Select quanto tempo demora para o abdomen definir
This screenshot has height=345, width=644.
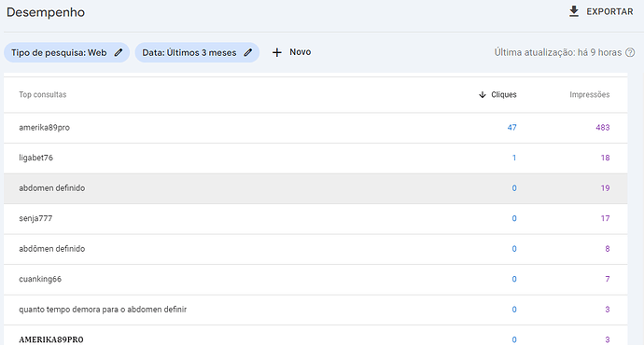[103, 310]
